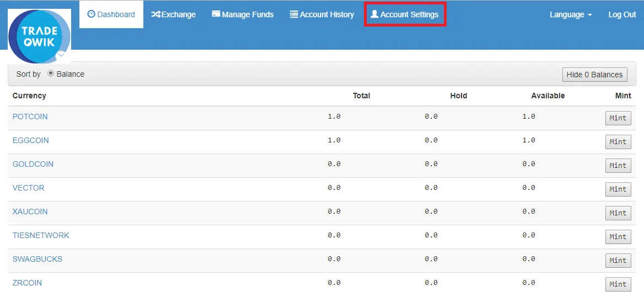644x296 pixels.
Task: Mint VECTOR via its Mint button
Action: tap(618, 189)
